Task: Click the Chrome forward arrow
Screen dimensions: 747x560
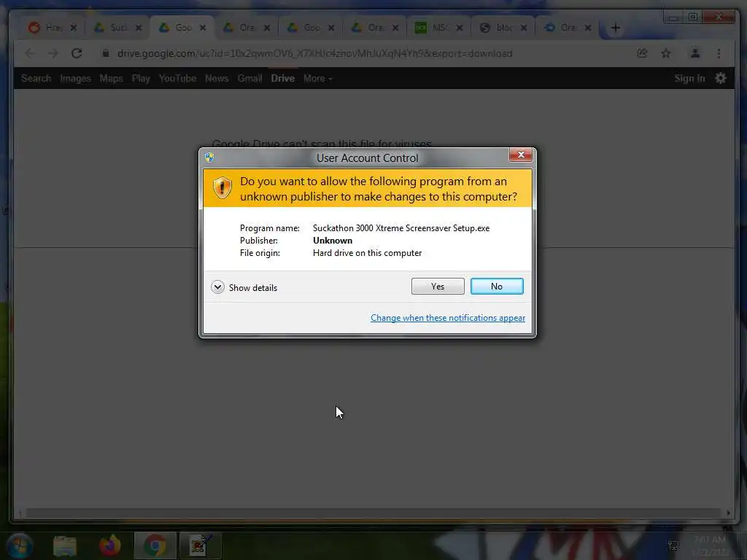Action: 53,53
